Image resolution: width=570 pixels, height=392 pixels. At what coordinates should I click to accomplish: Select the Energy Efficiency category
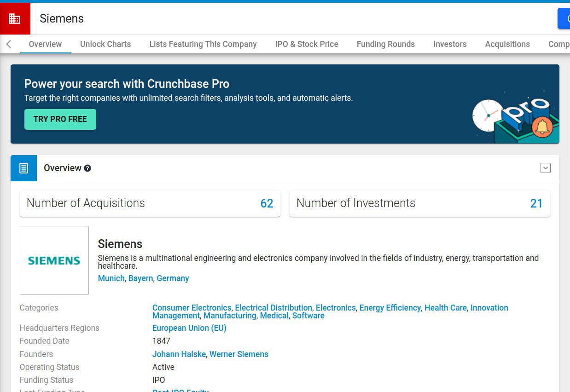tap(390, 308)
